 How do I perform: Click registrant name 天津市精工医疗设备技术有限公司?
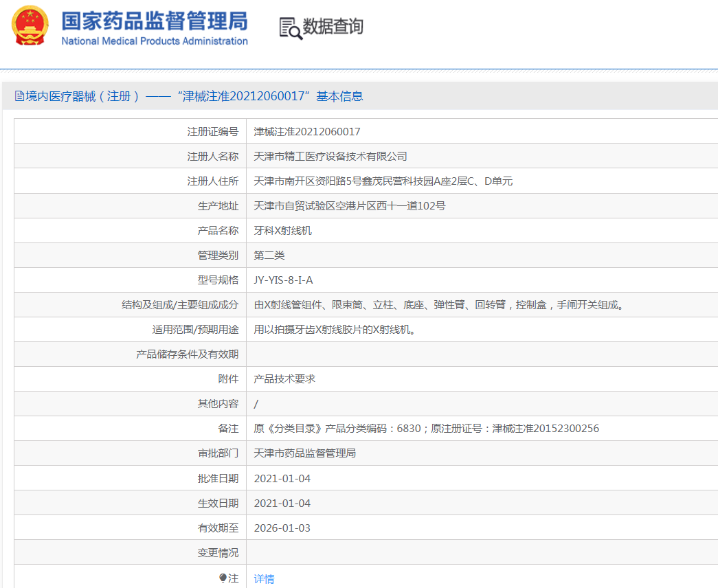330,157
